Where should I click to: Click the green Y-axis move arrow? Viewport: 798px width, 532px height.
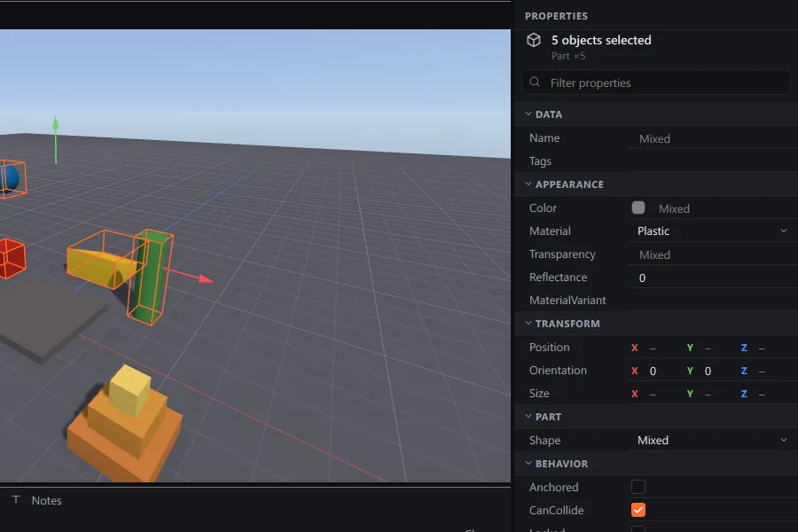[x=56, y=139]
